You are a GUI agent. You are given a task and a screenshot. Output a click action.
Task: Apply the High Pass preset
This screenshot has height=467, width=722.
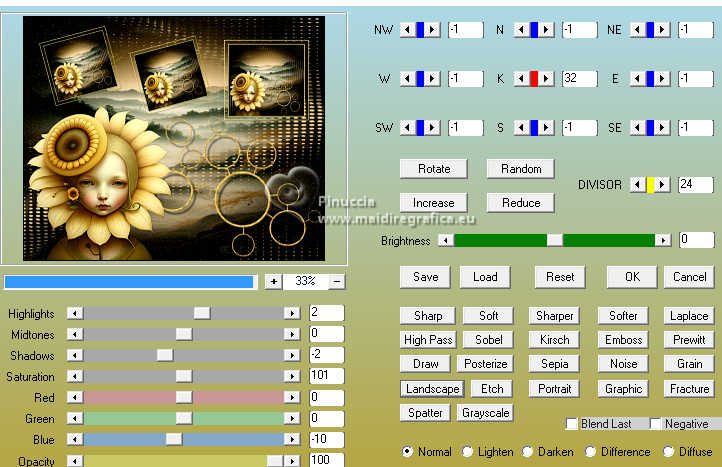428,340
